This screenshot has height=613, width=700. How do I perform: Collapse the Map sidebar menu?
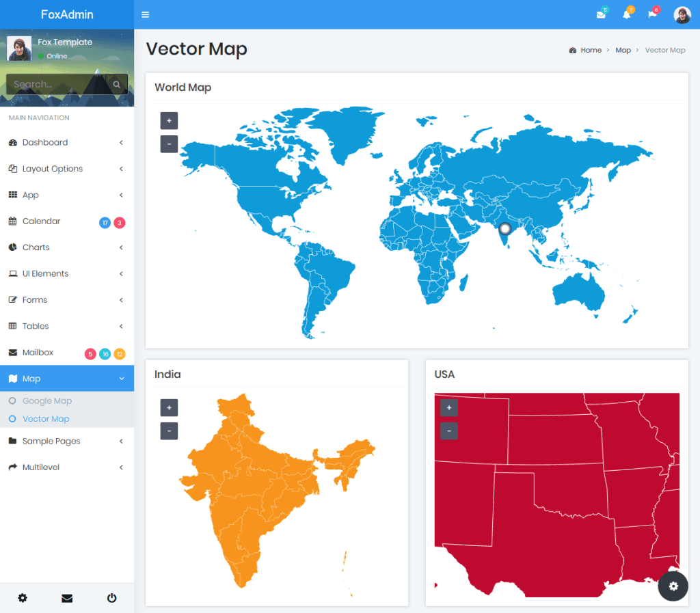point(67,379)
